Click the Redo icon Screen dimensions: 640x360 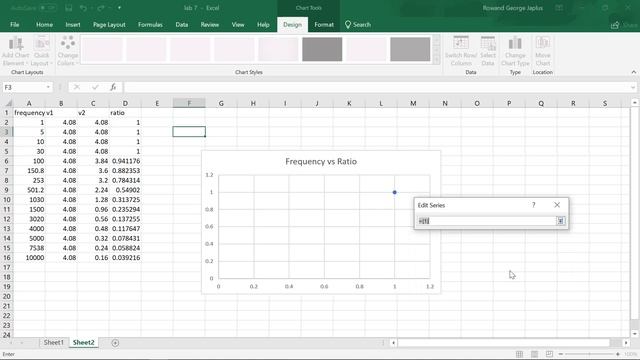pyautogui.click(x=100, y=8)
